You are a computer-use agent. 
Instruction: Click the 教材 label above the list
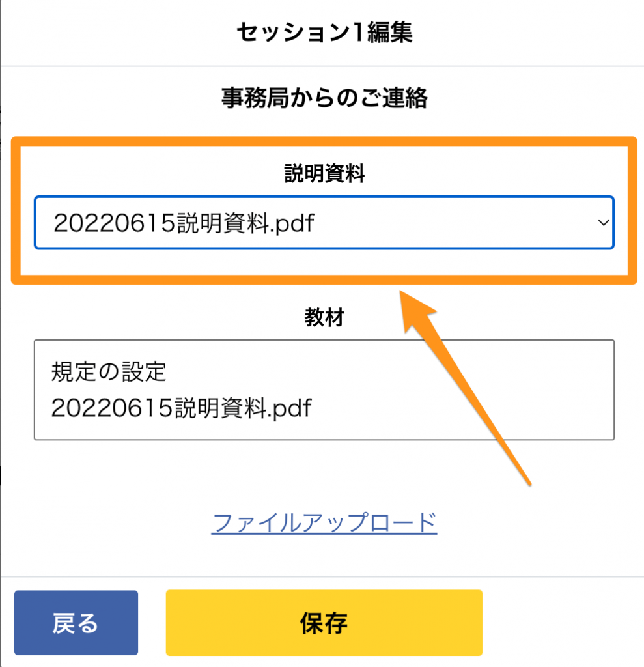(x=324, y=317)
